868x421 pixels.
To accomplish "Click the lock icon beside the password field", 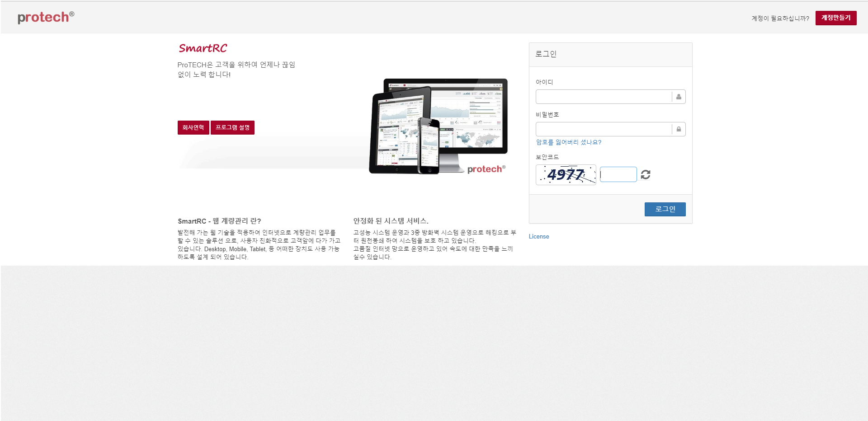I will click(679, 129).
